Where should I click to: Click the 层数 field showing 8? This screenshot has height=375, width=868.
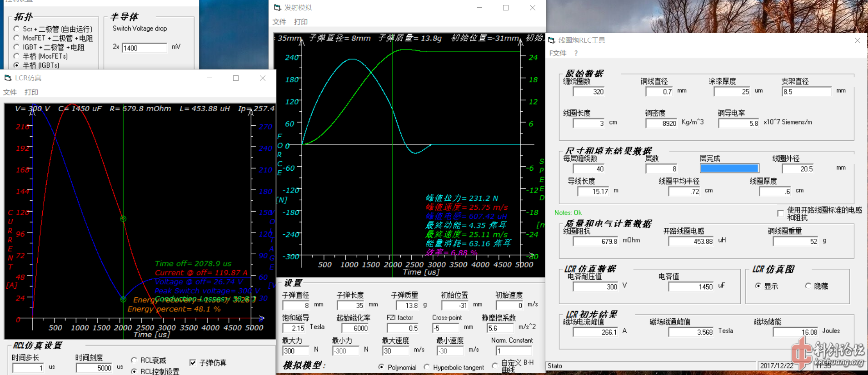(662, 168)
